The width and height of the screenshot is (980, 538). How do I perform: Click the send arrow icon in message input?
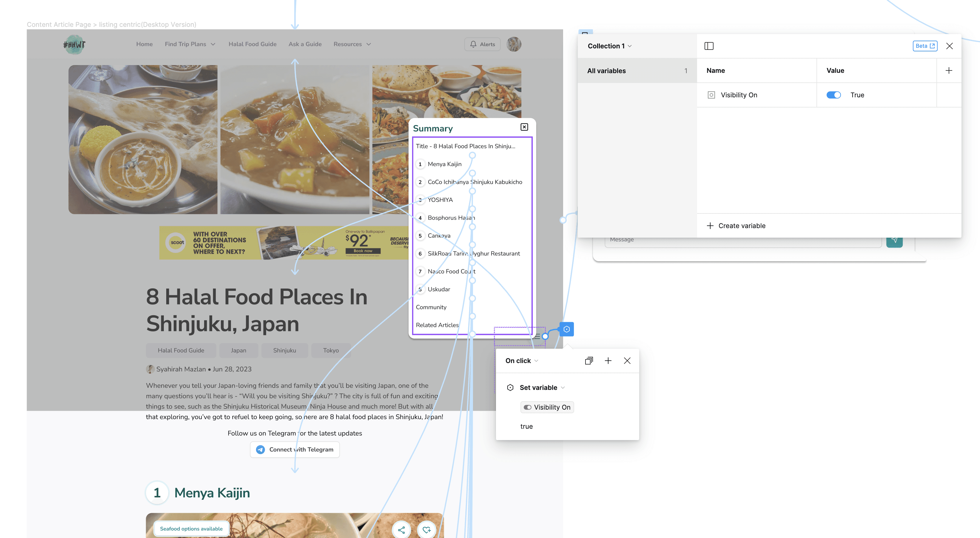[895, 239]
